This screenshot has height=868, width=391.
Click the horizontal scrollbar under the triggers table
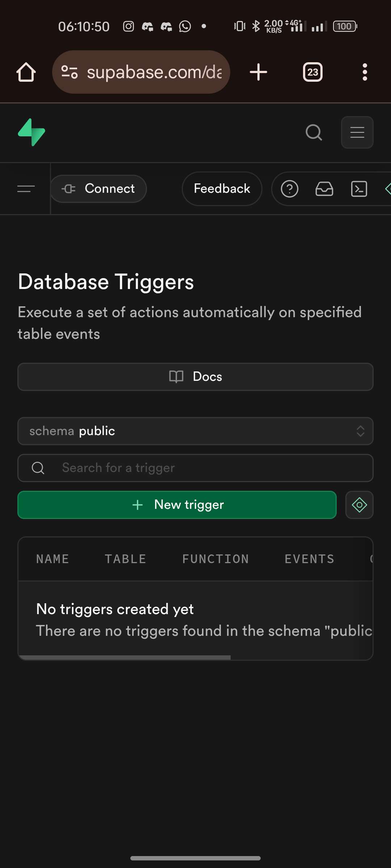(125, 657)
